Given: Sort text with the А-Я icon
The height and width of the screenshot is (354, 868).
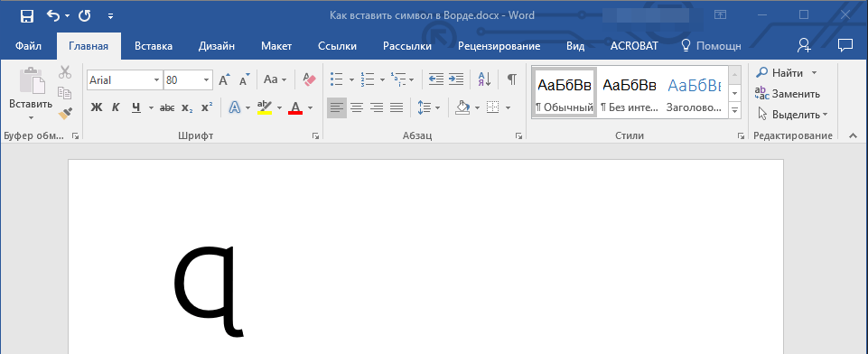Looking at the screenshot, I should 484,79.
